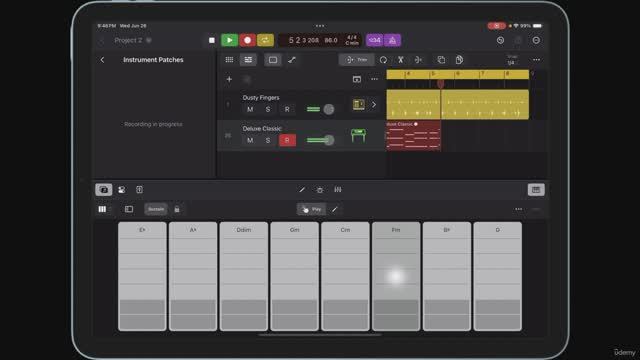The height and width of the screenshot is (360, 640).
Task: Toggle the yellow Cycle button
Action: [x=265, y=40]
